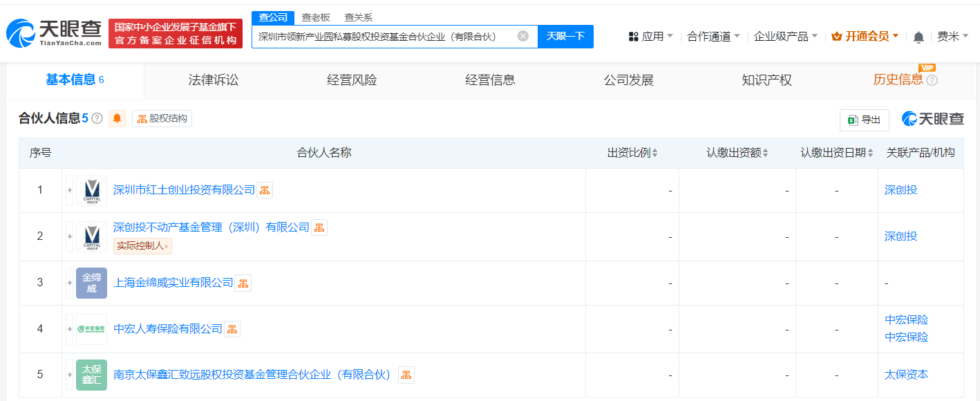The width and height of the screenshot is (980, 401).
Task: Open equity chart icon for 深创投不动产基金管理
Action: (x=319, y=227)
